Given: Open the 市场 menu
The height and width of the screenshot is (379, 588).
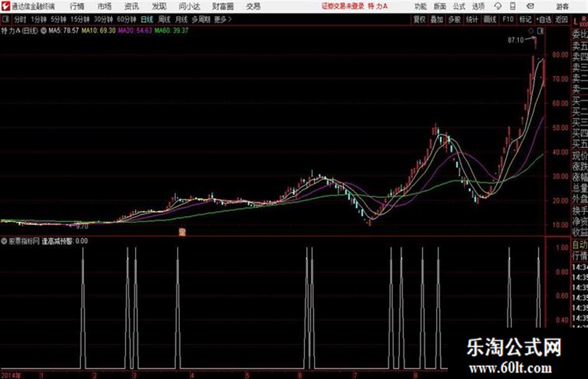Looking at the screenshot, I should [105, 6].
